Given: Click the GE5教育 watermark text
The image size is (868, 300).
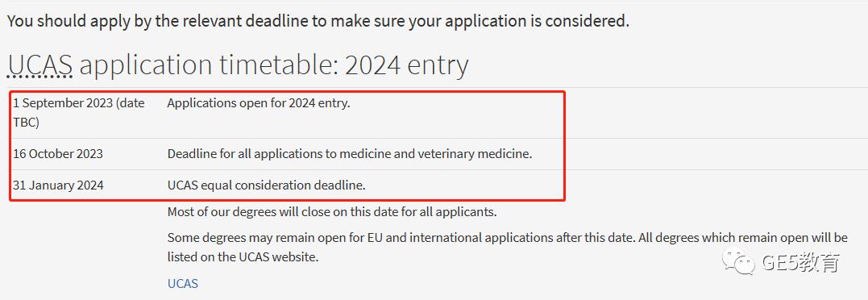Looking at the screenshot, I should pos(800,262).
